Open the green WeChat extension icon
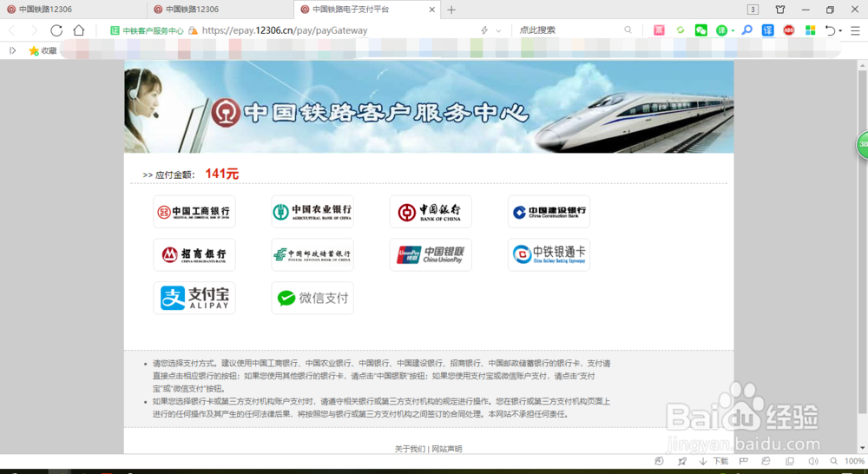The height and width of the screenshot is (474, 868). tap(700, 30)
